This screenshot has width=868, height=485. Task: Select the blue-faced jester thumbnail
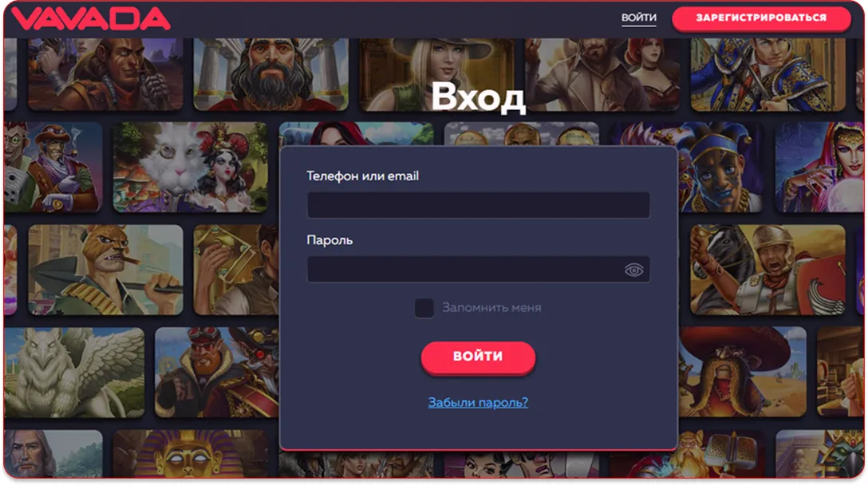pyautogui.click(x=720, y=168)
